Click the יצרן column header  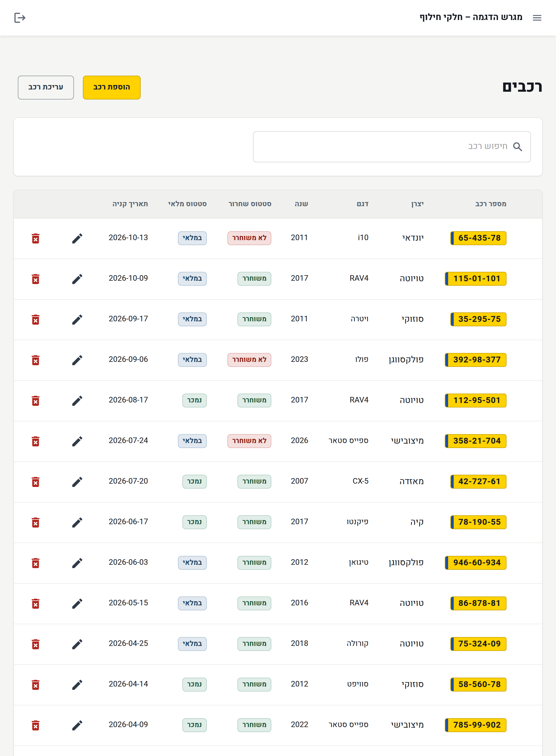(x=417, y=204)
